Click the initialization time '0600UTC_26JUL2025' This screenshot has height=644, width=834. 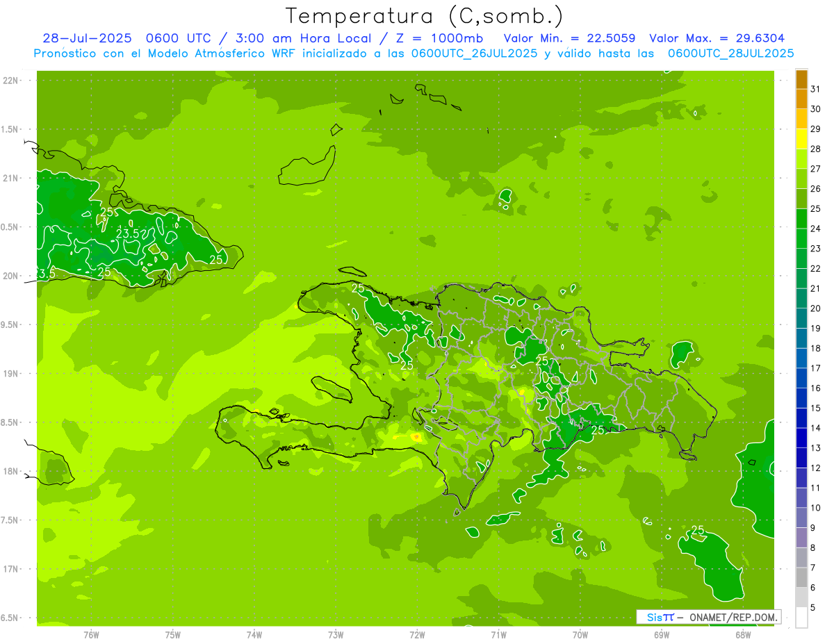[x=474, y=53]
